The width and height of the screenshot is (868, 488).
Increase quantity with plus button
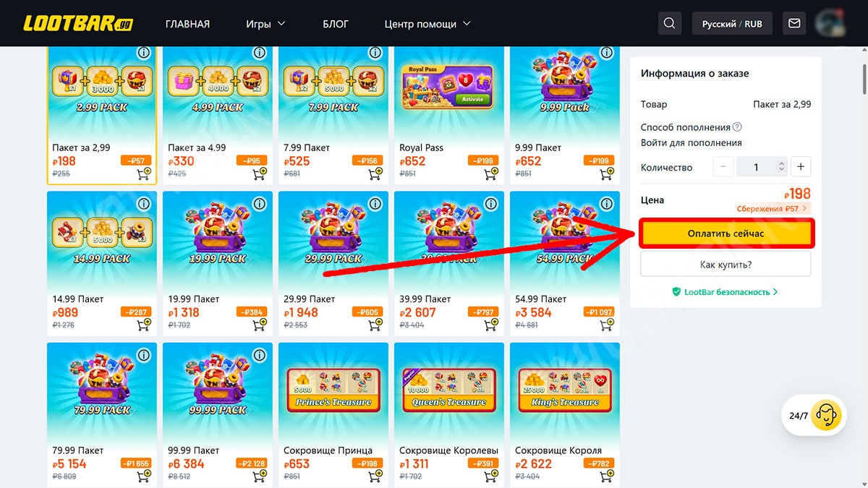[x=801, y=167]
